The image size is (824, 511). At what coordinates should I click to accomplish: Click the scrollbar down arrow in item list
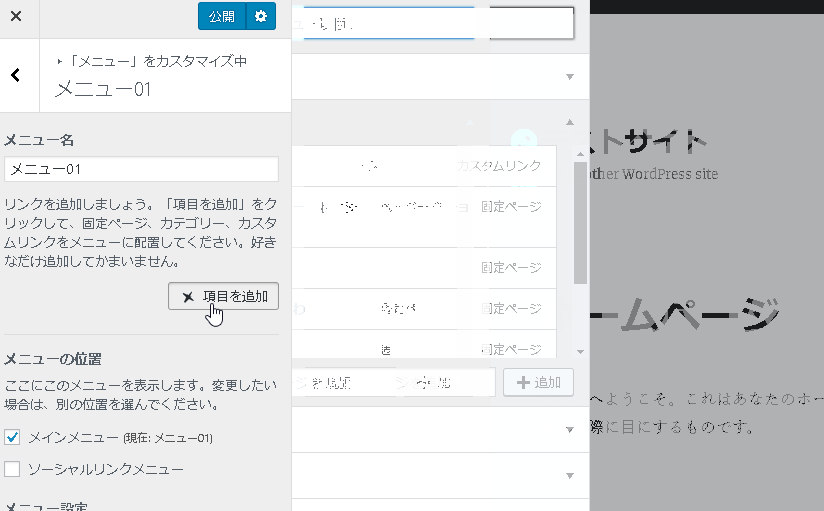point(580,352)
